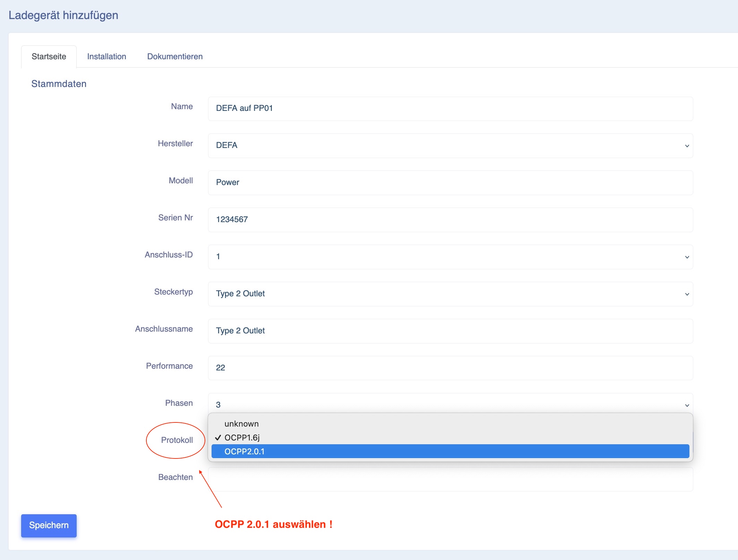Click the Speichern button
Screen dimensions: 738x560
click(x=49, y=525)
